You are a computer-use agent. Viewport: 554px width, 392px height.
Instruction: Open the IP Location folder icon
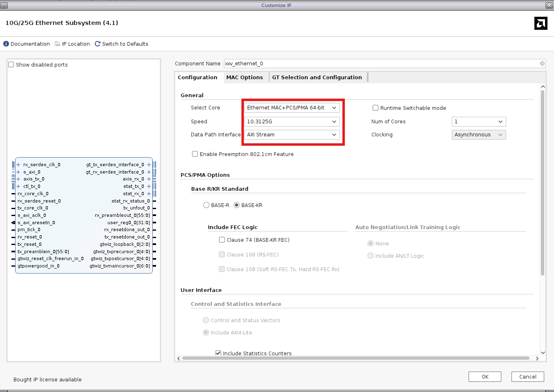[58, 44]
